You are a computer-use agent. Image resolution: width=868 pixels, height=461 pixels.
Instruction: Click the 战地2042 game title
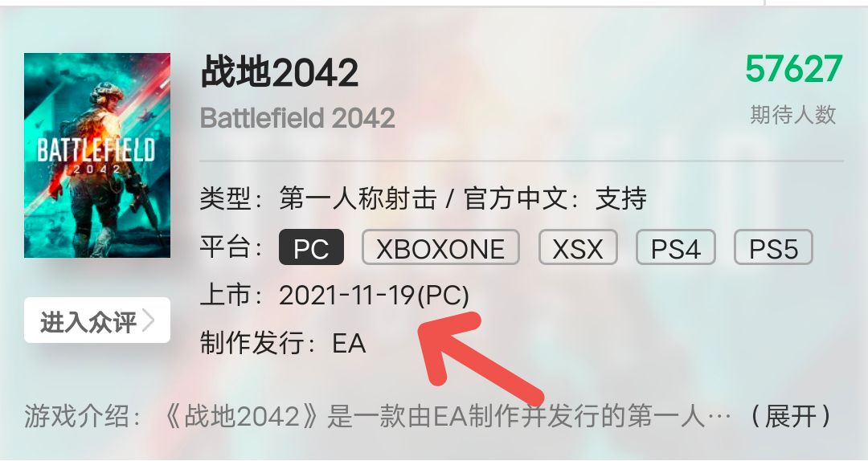pos(280,72)
